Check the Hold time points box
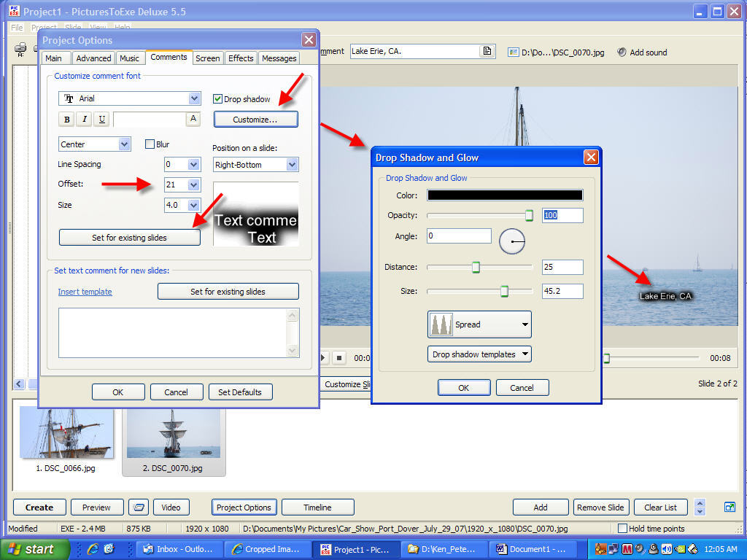 click(x=622, y=529)
